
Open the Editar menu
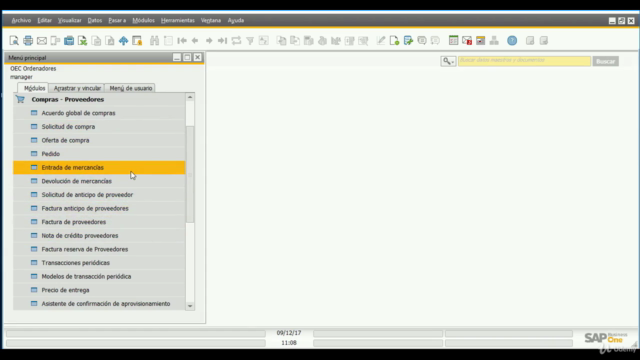44,20
